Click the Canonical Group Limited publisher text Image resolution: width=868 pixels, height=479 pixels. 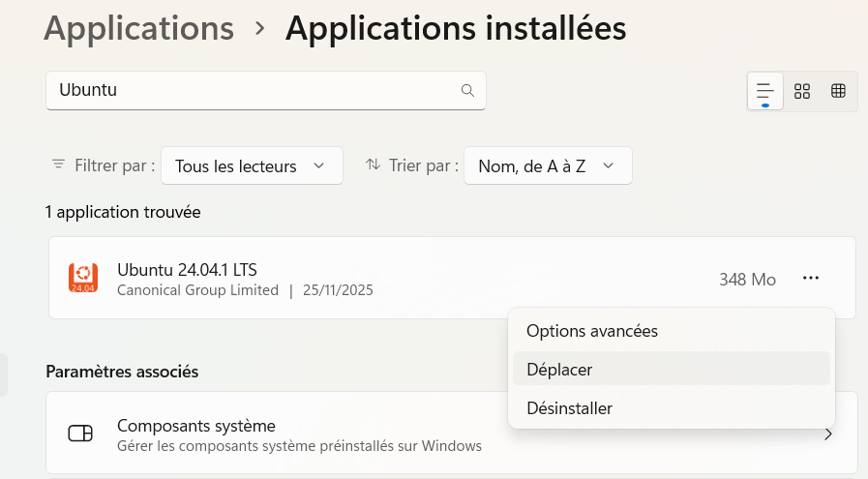[197, 290]
